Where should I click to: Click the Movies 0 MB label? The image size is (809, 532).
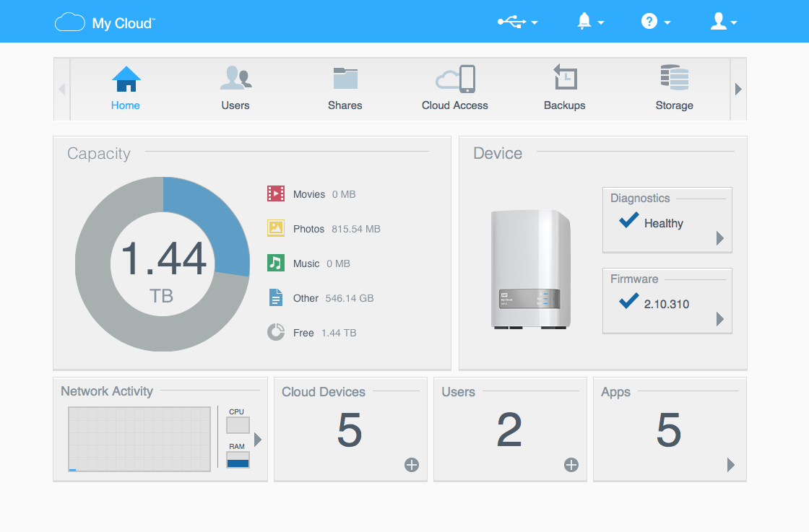(324, 194)
